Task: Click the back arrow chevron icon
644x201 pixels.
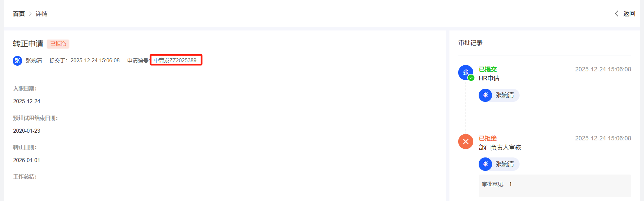Action: pyautogui.click(x=616, y=14)
